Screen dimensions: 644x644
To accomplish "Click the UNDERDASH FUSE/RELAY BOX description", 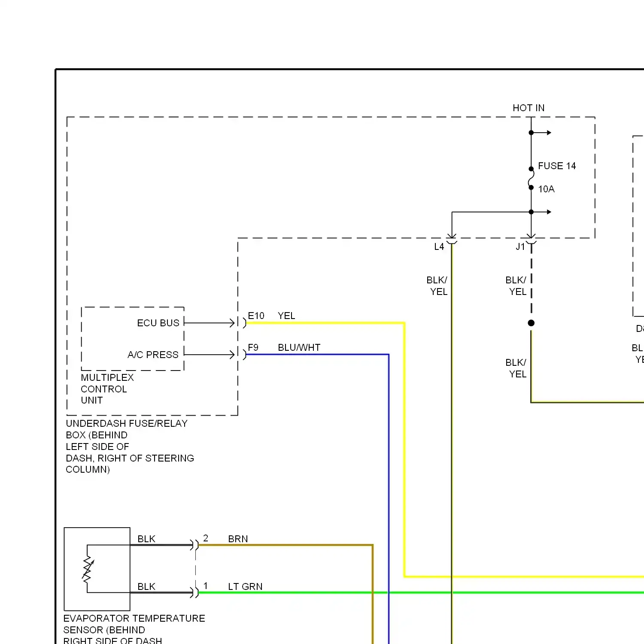I will click(130, 447).
